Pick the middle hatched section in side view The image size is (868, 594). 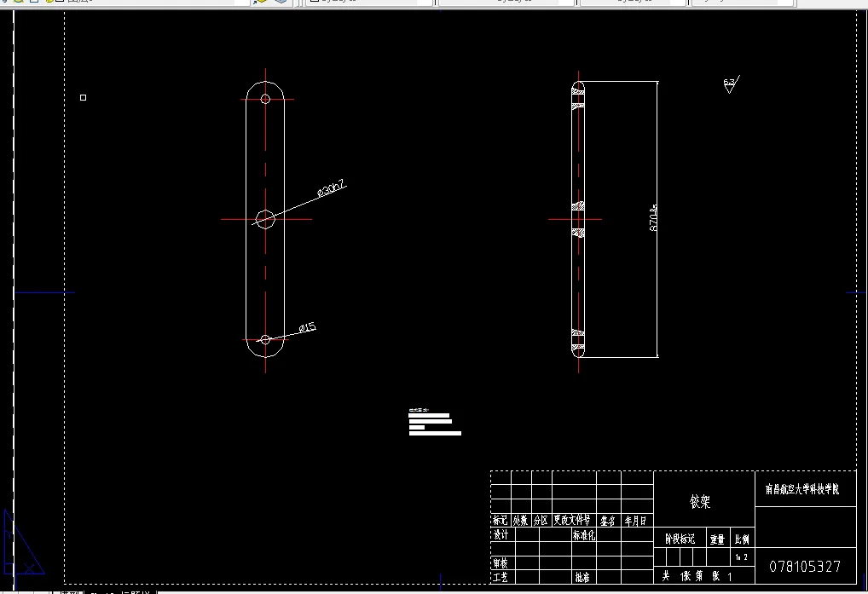pyautogui.click(x=578, y=219)
